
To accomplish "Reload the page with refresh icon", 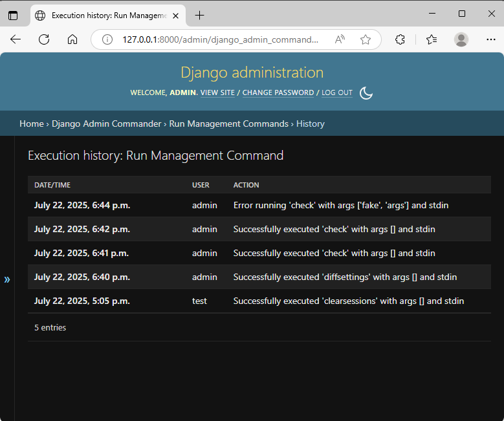I will coord(44,39).
